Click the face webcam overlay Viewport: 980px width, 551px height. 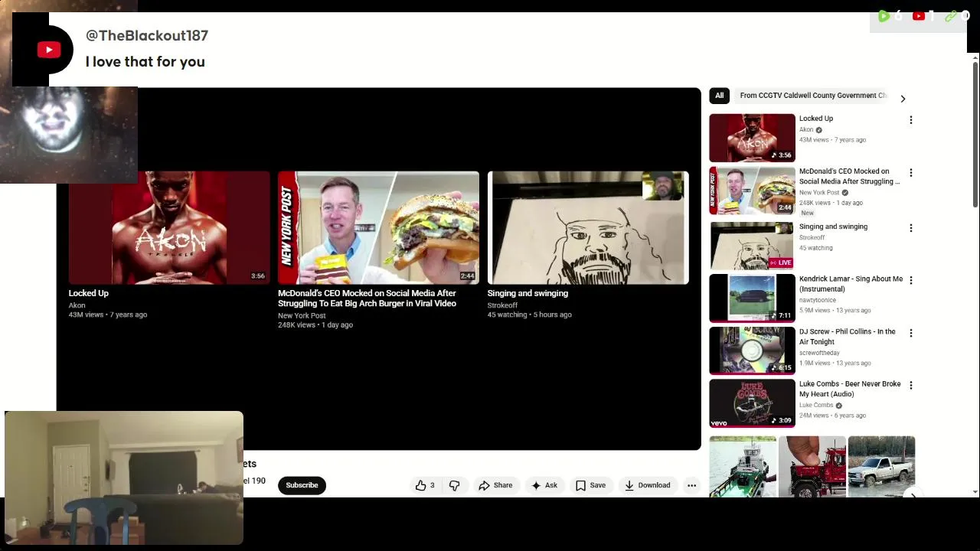coord(69,134)
